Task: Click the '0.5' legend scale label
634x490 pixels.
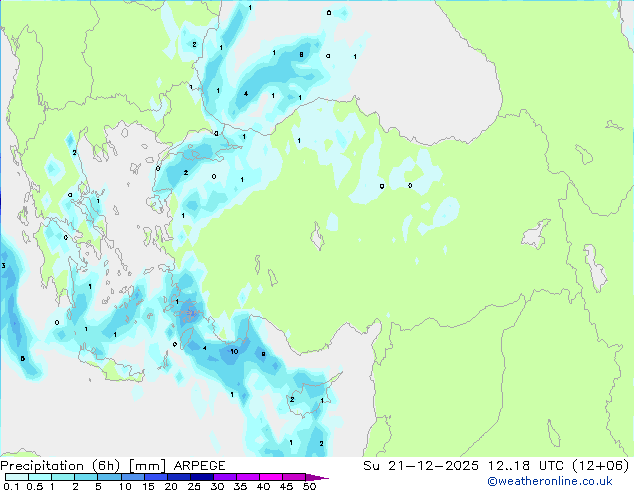Action: [x=35, y=486]
